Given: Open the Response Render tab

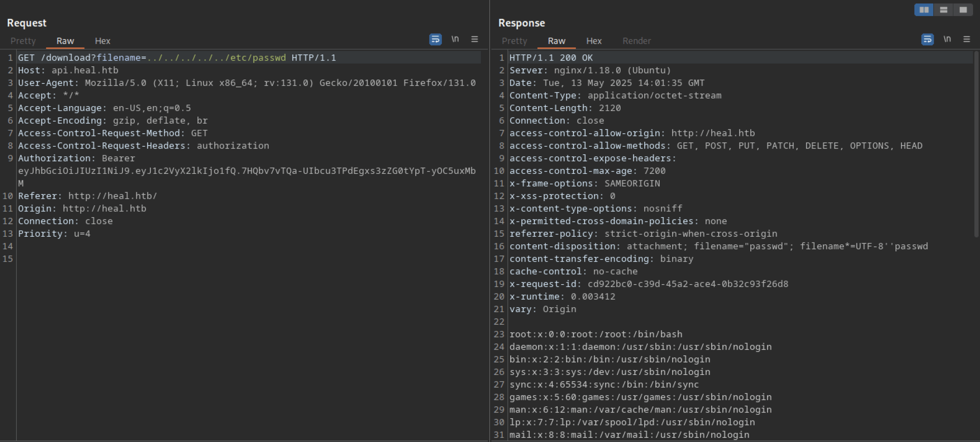Looking at the screenshot, I should (x=636, y=41).
